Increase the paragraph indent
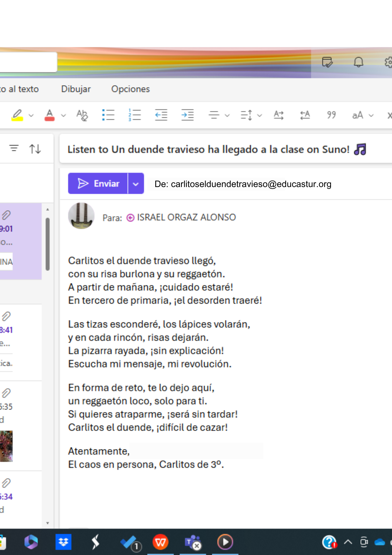Viewport: 392px width, 555px height. (187, 115)
